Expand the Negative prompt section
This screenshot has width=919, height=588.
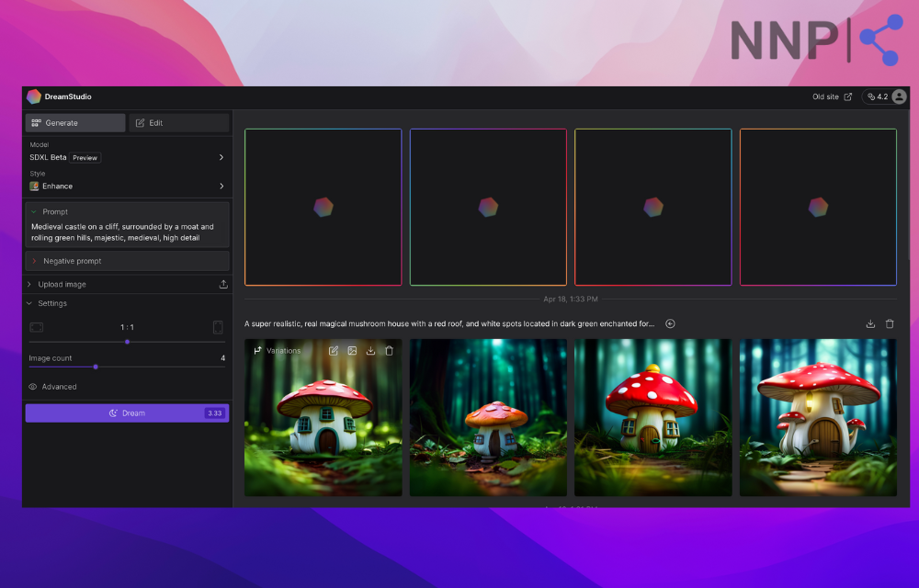point(127,261)
